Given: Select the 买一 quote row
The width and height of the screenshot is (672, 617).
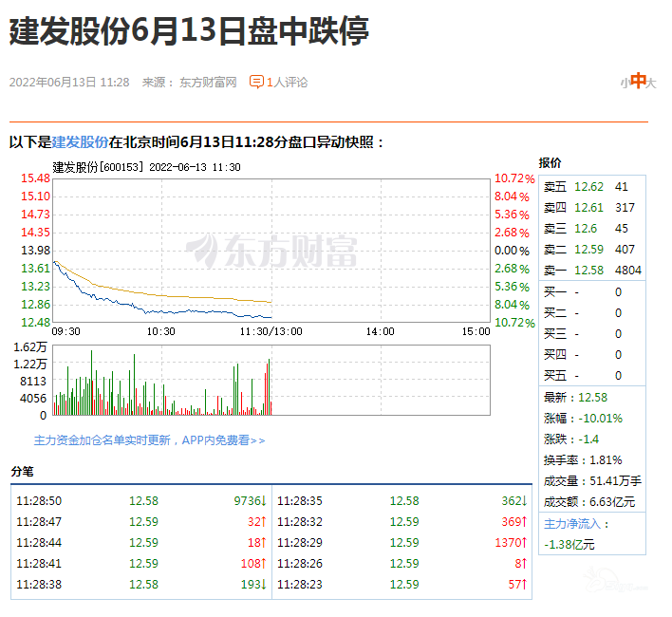Looking at the screenshot, I should (592, 292).
